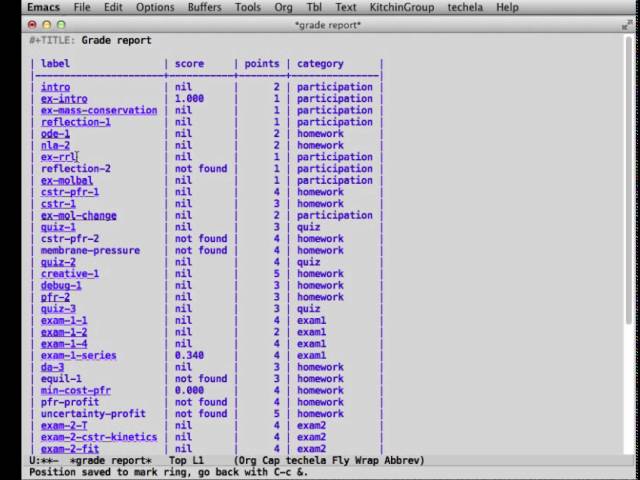Click the 'Grade report' title text
Viewport: 640px width, 480px height.
(116, 40)
